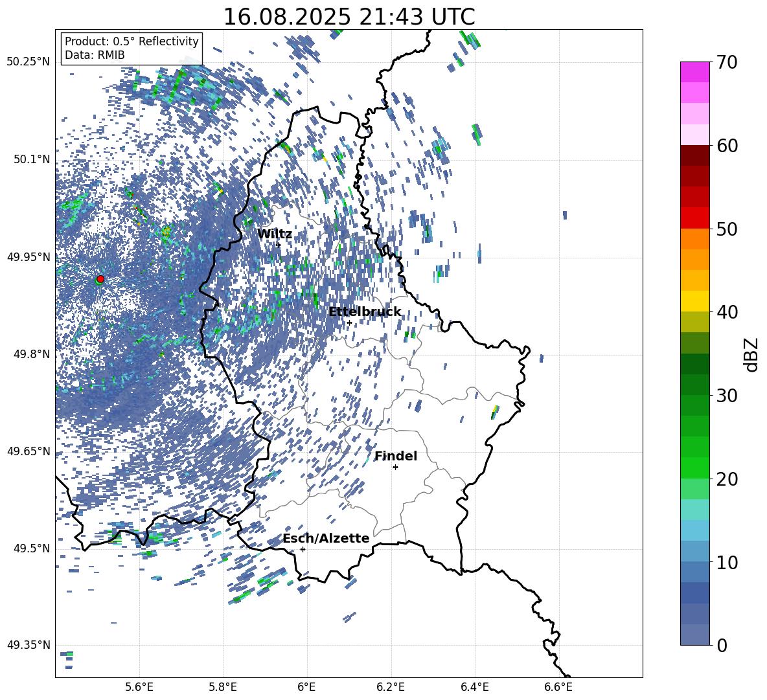
Task: Click the Ettelbruck station cross marker
Action: [349, 322]
